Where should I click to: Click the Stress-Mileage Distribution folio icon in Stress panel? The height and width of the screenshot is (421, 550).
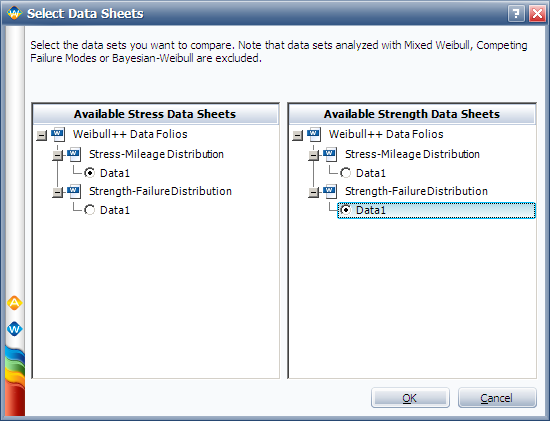pos(74,154)
